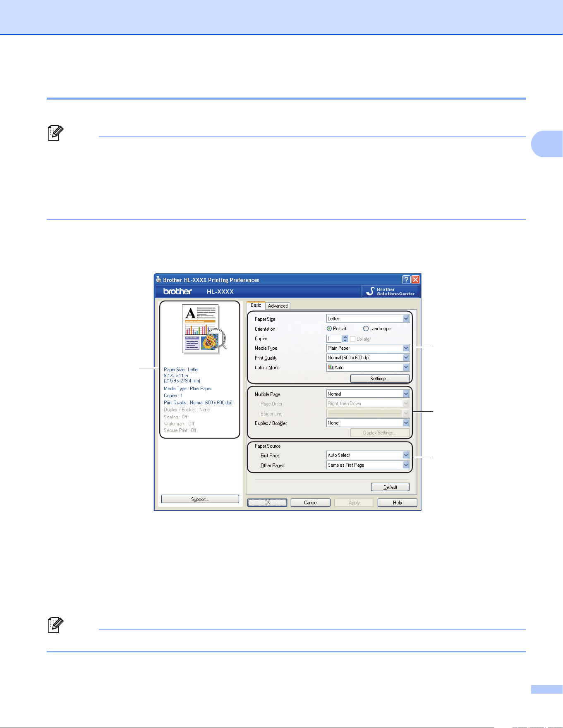Click the brother logo in the header

tap(177, 291)
